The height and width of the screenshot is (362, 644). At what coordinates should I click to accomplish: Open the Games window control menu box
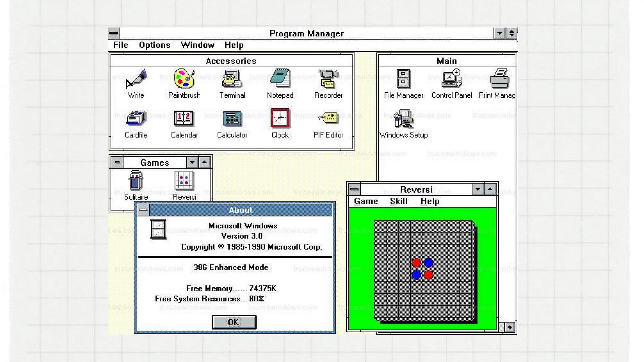click(x=117, y=162)
